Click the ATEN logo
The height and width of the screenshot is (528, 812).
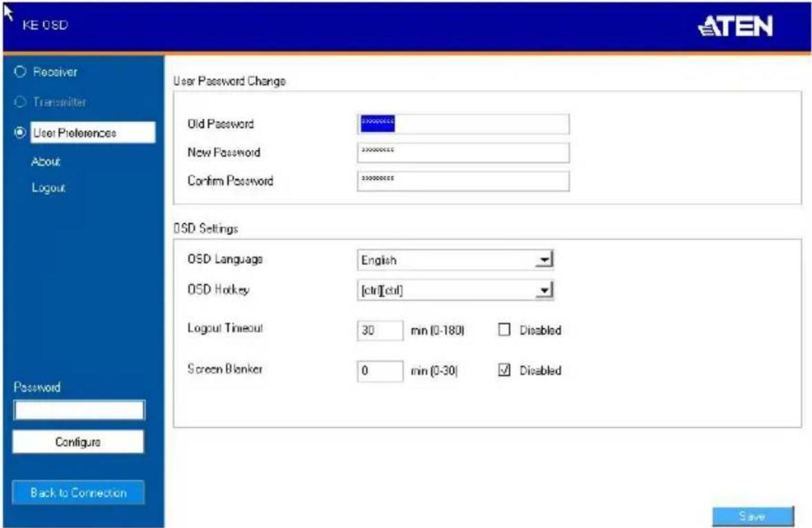click(x=735, y=26)
